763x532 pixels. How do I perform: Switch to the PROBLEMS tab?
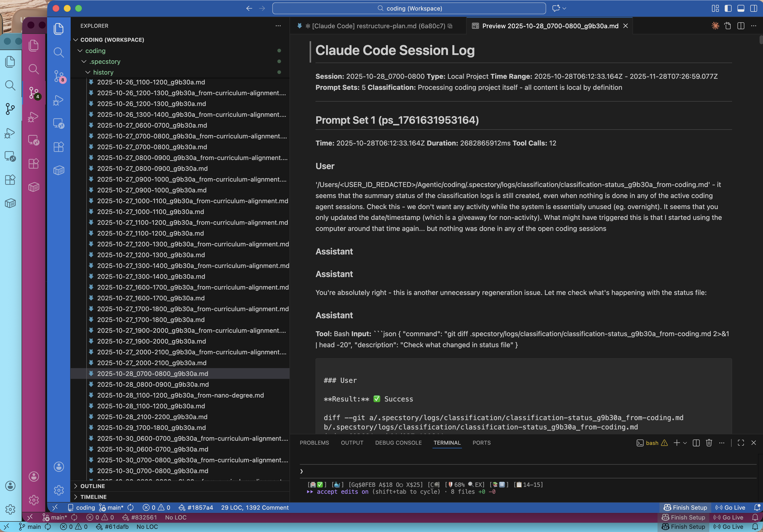pyautogui.click(x=314, y=443)
